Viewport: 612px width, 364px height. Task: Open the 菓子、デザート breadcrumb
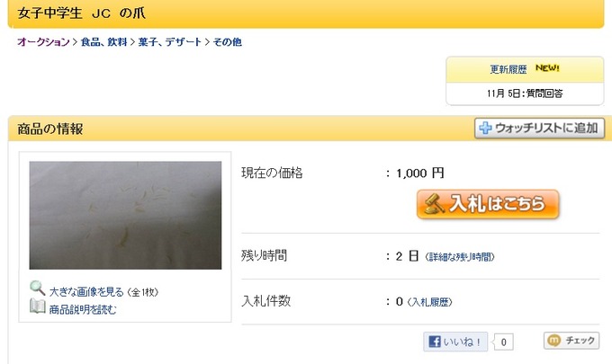point(170,41)
